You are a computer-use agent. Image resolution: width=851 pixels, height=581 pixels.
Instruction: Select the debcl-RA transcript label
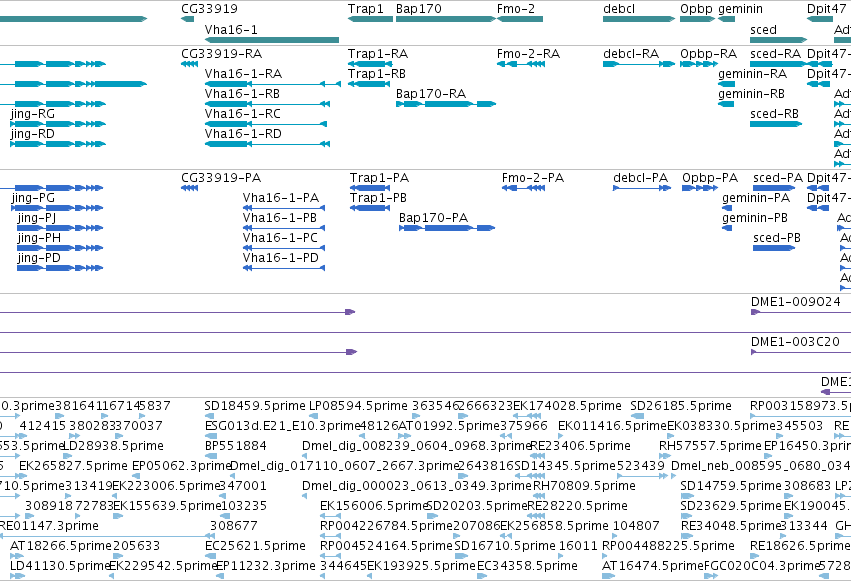point(631,54)
